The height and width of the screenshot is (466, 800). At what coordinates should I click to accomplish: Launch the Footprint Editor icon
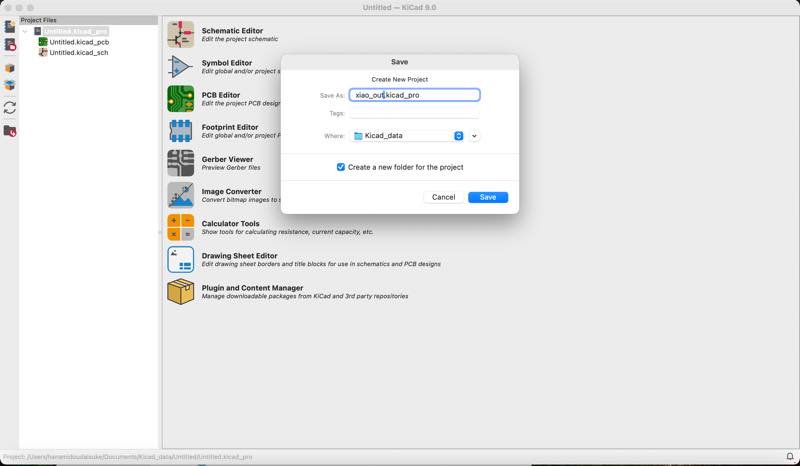pyautogui.click(x=181, y=131)
